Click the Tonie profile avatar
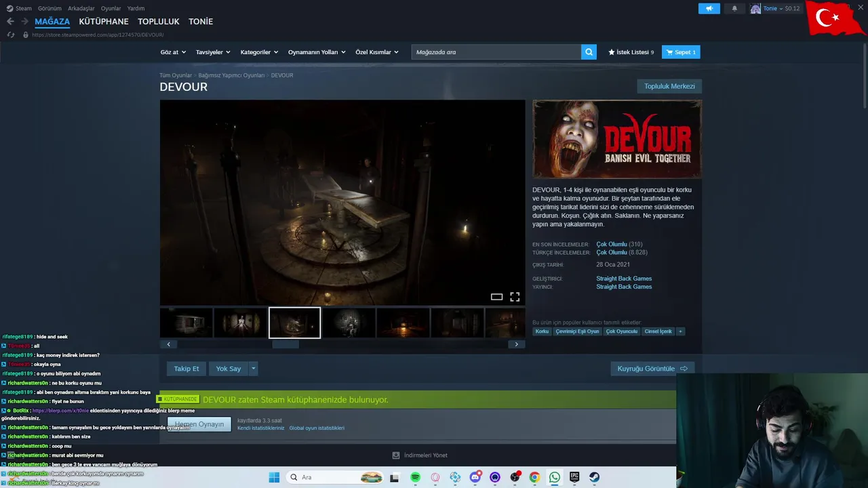Screen dimensions: 868x488 755,9
